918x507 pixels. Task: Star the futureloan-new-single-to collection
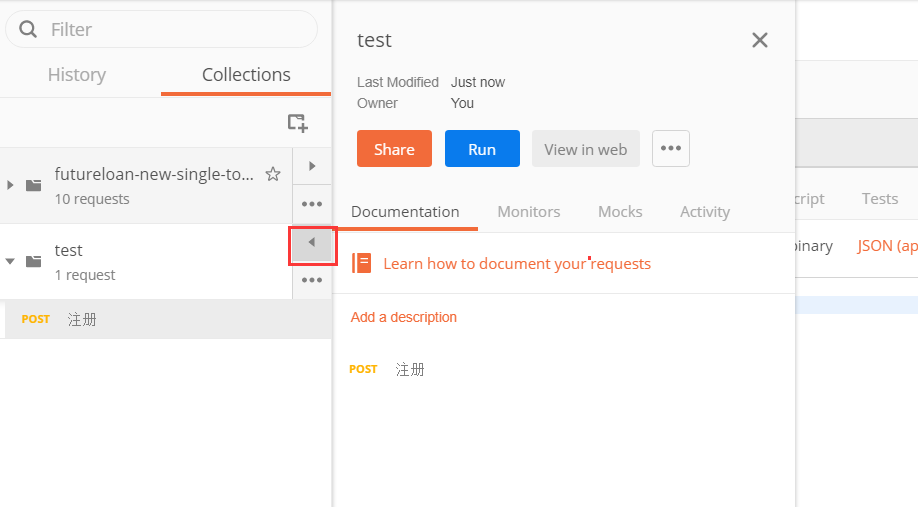273,174
